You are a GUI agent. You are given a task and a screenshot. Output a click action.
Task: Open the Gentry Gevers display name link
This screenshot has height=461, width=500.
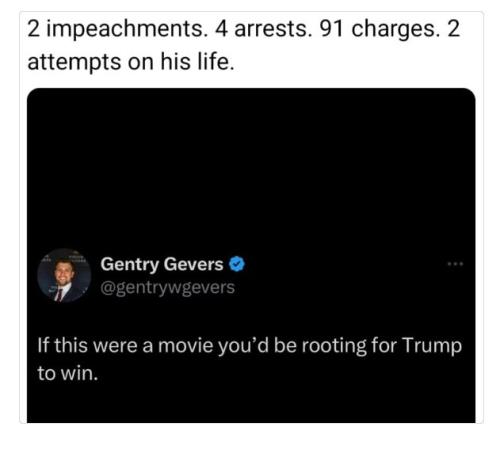[162, 264]
